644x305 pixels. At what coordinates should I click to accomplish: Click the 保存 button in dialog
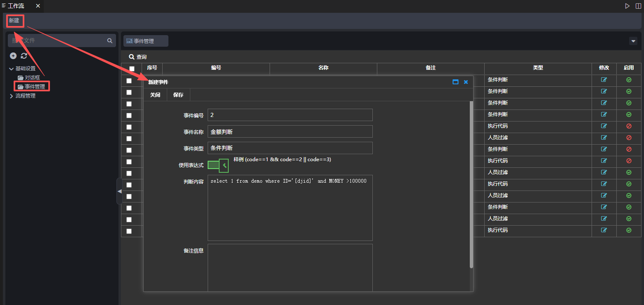click(x=178, y=95)
